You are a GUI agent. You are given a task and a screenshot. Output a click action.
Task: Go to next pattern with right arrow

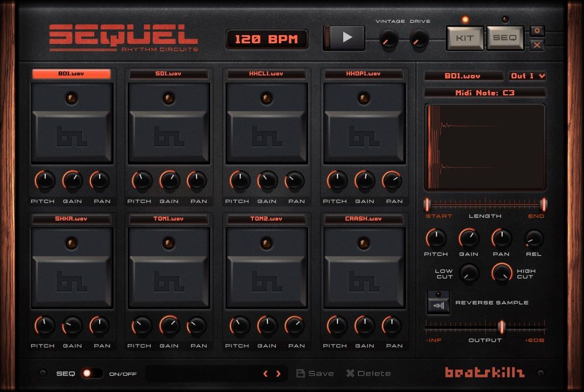(x=278, y=373)
